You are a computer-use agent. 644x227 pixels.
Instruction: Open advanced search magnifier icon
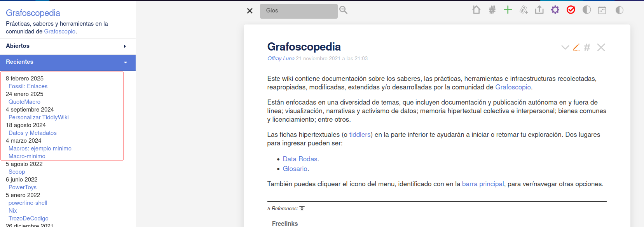(x=343, y=10)
